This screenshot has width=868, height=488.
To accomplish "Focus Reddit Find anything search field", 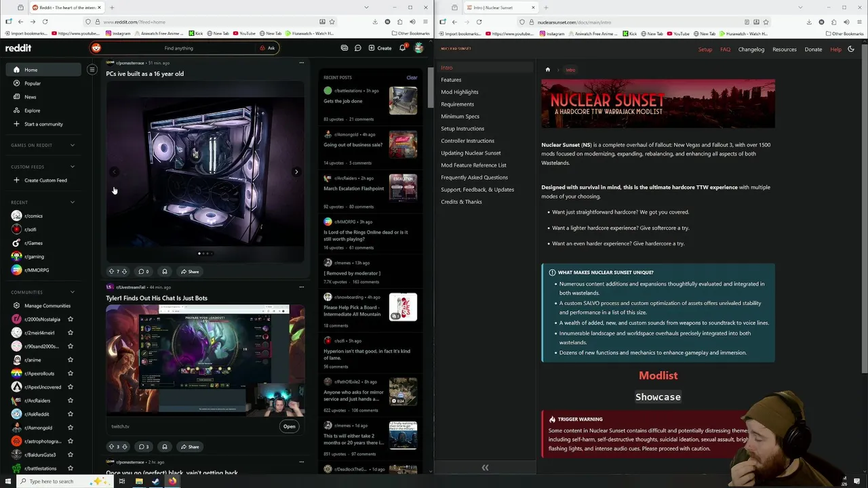I will (x=178, y=48).
